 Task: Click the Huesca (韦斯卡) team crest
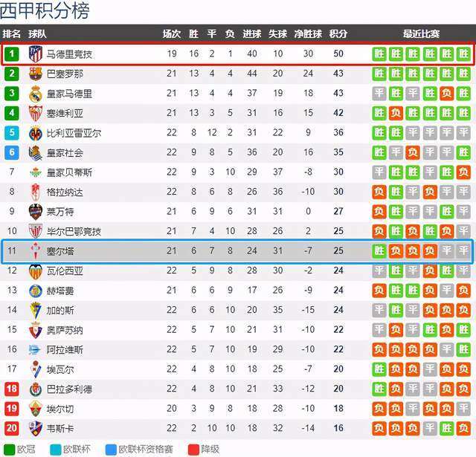(x=35, y=429)
